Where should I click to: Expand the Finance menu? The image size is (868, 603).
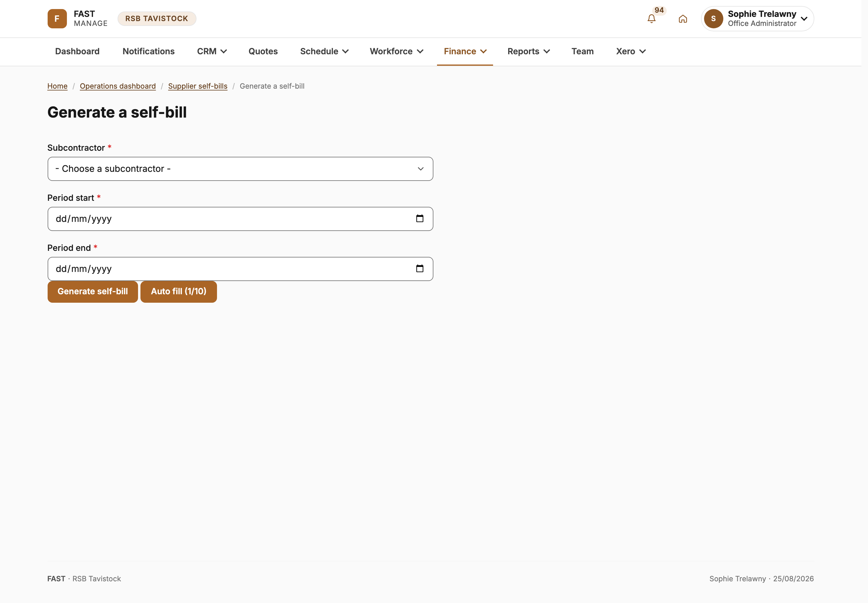coord(465,51)
